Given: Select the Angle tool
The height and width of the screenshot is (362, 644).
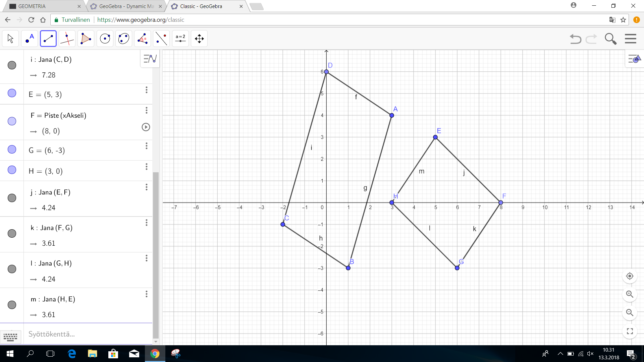Looking at the screenshot, I should click(143, 39).
